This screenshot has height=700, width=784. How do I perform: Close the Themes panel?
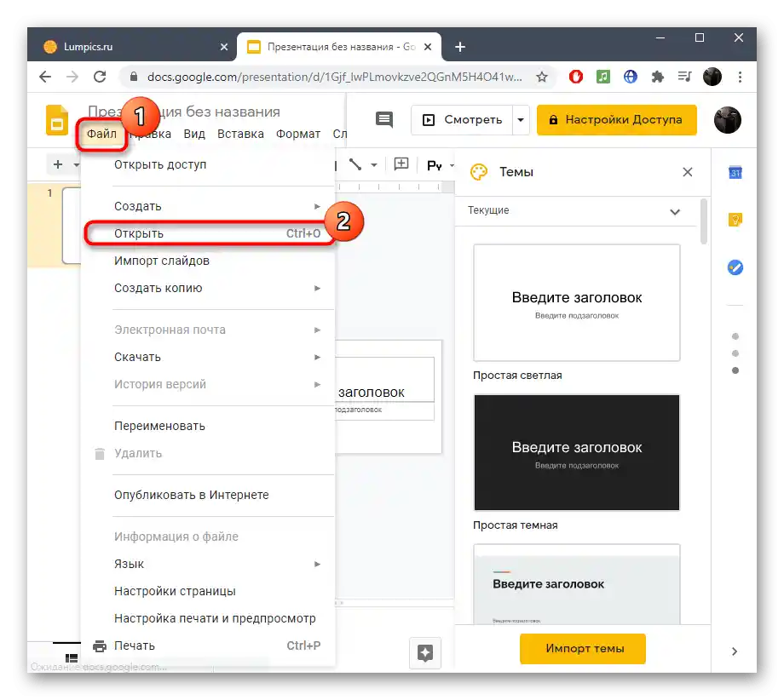pyautogui.click(x=688, y=172)
